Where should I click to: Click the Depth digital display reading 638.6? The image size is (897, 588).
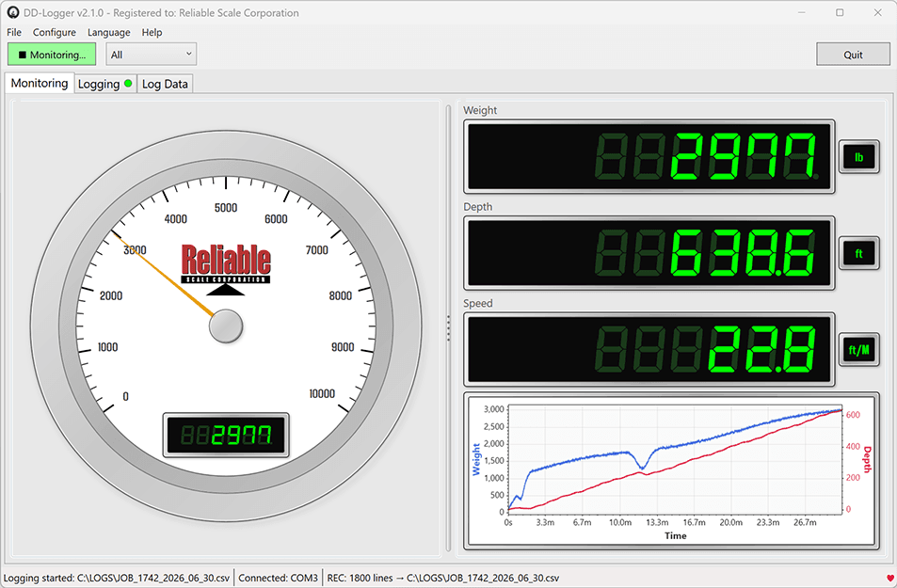[649, 253]
